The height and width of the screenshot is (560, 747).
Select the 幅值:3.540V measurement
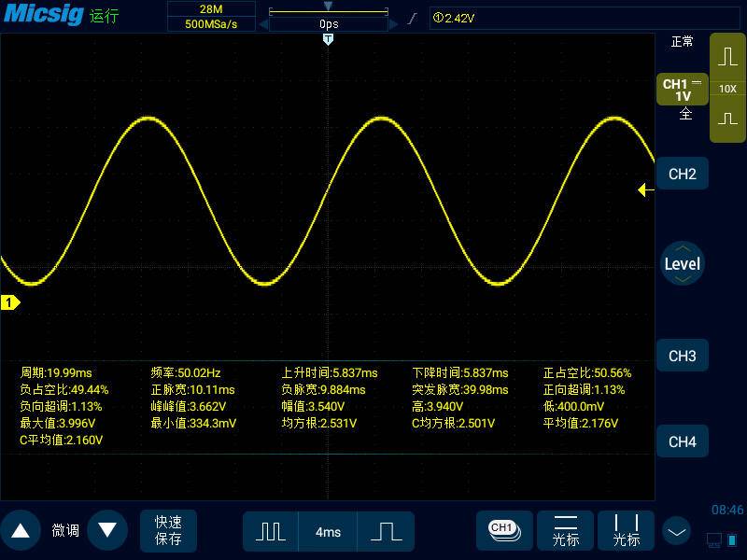[313, 406]
